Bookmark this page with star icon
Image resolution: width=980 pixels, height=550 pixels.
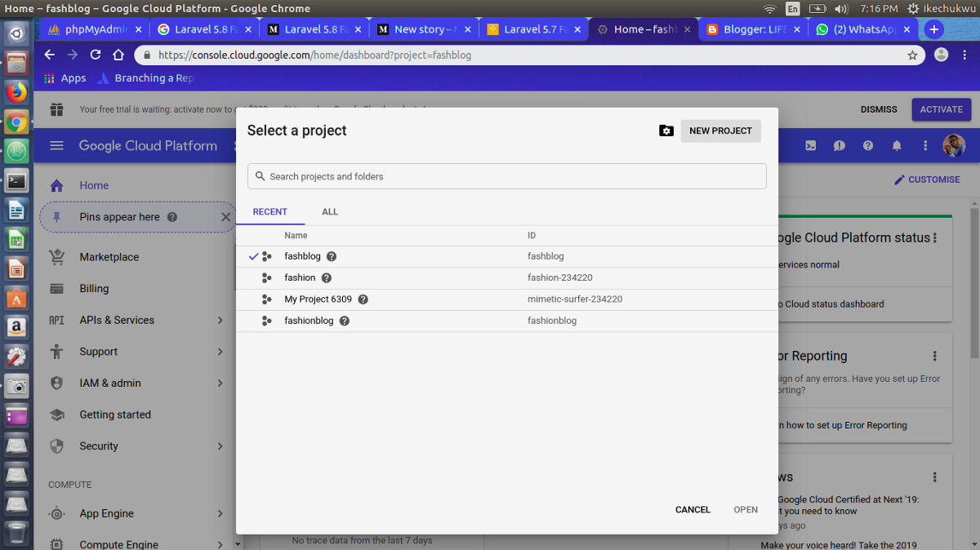pyautogui.click(x=912, y=55)
